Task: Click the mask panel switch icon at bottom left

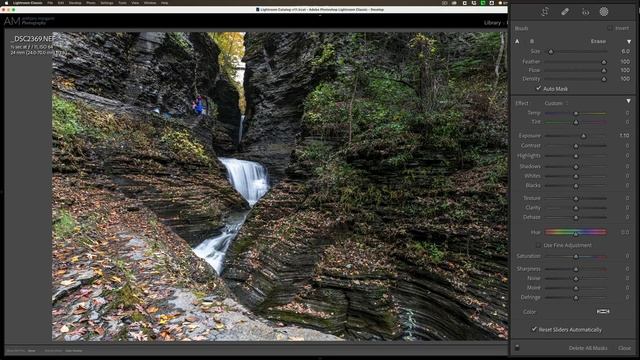Action: tap(517, 348)
